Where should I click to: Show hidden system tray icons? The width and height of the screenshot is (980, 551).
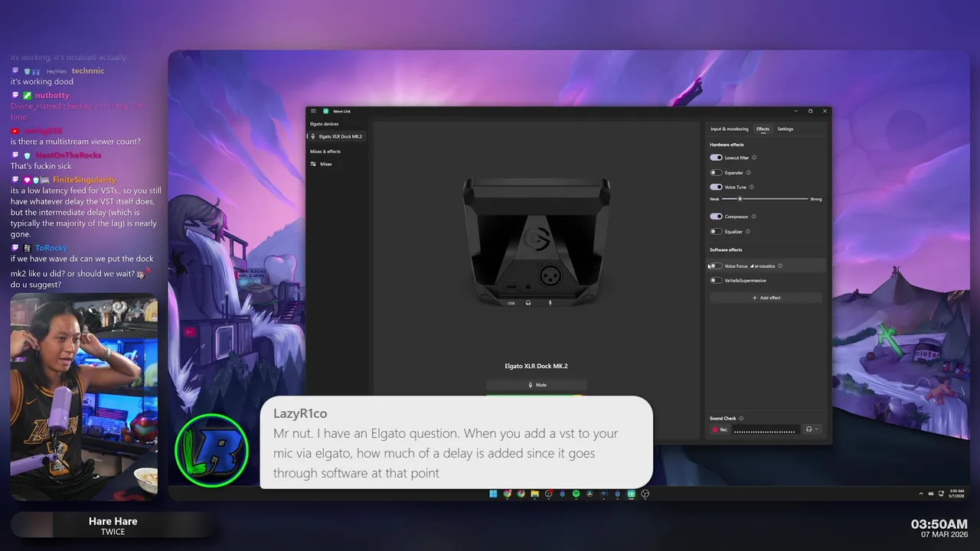[923, 494]
